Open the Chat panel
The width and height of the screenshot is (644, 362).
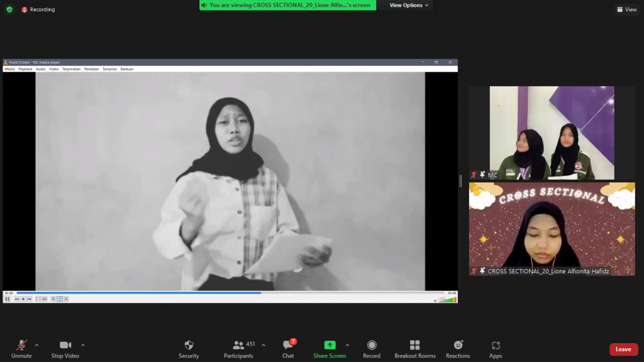pos(288,345)
